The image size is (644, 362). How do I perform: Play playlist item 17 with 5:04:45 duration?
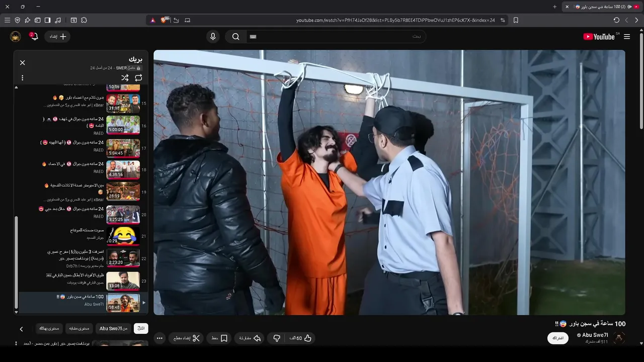pyautogui.click(x=83, y=148)
